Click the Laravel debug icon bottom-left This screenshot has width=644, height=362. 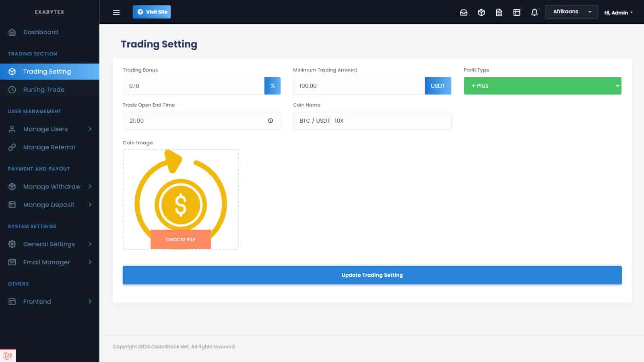[8, 356]
